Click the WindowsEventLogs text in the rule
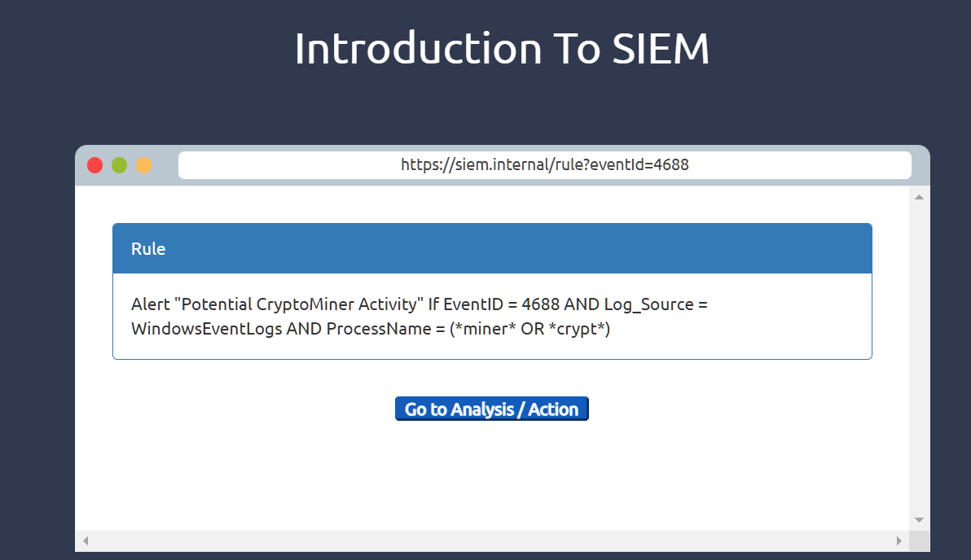The image size is (971, 560). tap(206, 330)
